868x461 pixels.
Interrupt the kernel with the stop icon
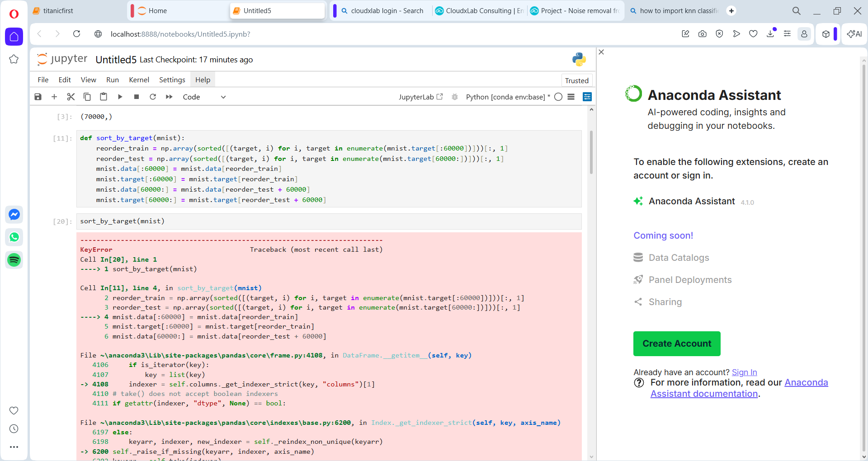point(137,97)
